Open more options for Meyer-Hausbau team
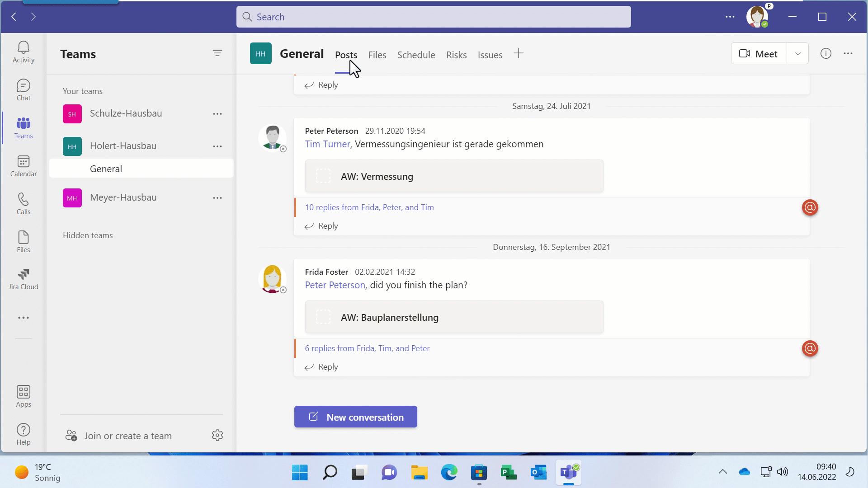Image resolution: width=868 pixels, height=488 pixels. (217, 198)
